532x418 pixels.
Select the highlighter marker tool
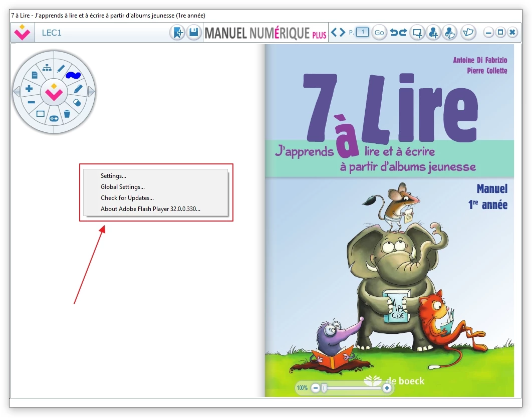(x=78, y=89)
